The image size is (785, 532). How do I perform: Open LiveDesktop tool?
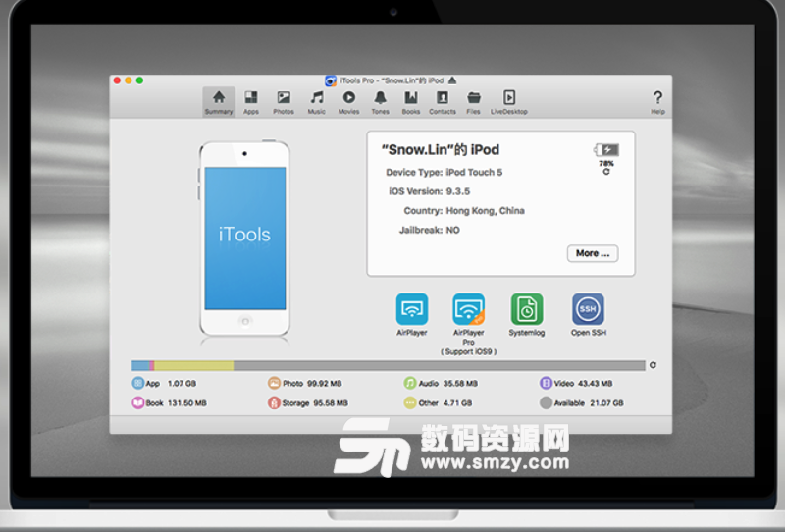[509, 102]
